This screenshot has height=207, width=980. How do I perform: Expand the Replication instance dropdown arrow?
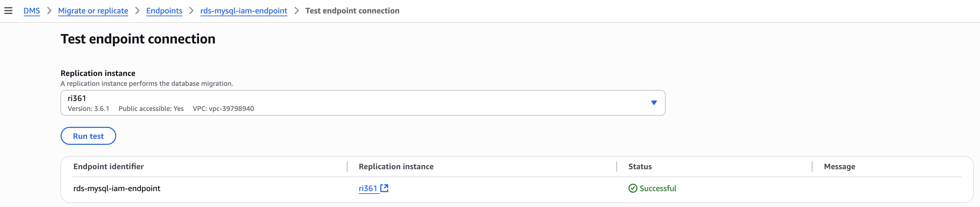(x=653, y=102)
